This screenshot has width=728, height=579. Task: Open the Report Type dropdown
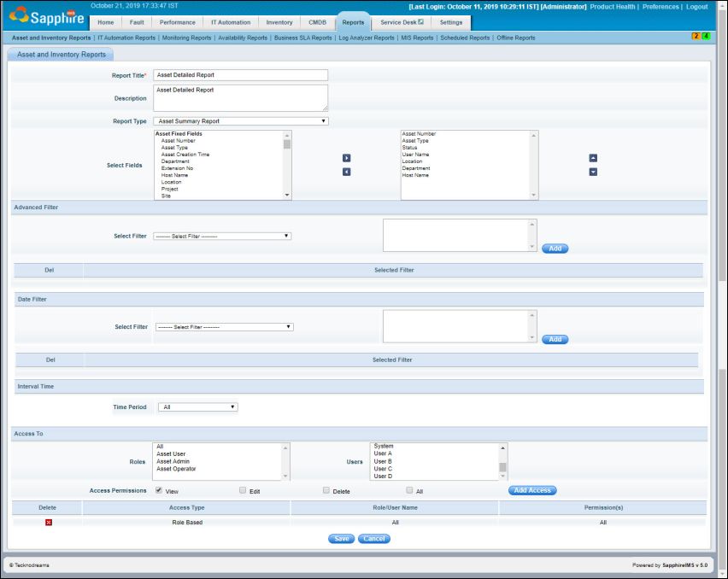click(242, 121)
